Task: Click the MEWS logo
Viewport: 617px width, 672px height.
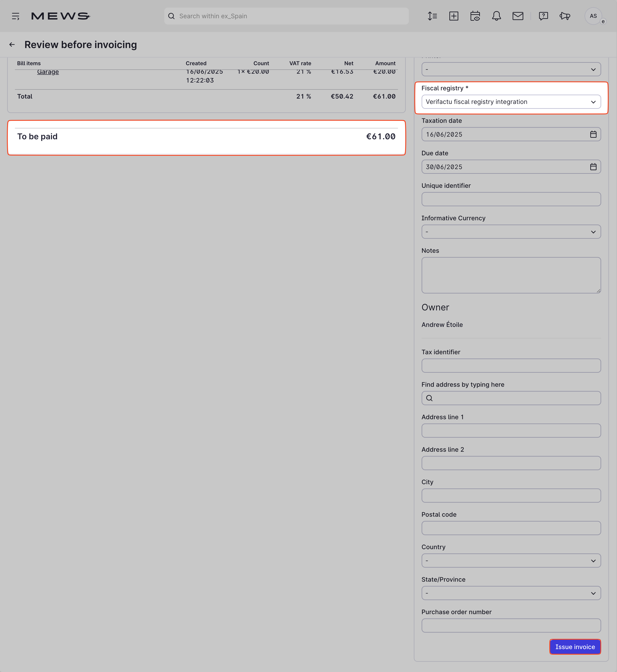Action: pyautogui.click(x=61, y=16)
